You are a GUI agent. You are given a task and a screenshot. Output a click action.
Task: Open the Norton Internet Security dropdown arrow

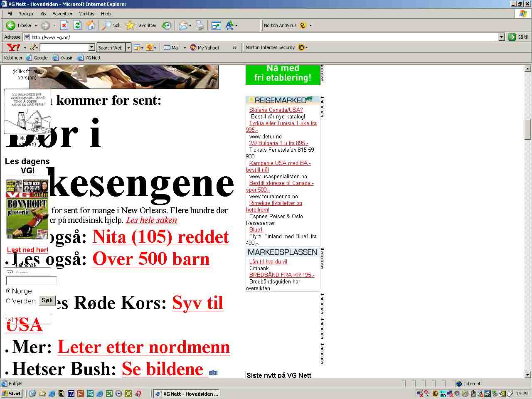307,47
